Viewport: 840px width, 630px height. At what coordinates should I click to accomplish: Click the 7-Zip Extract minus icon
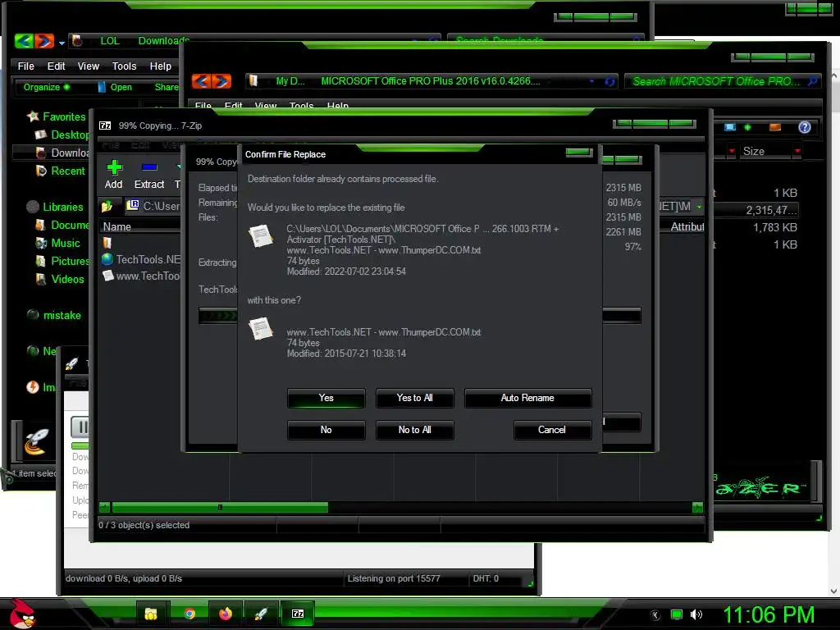149,167
